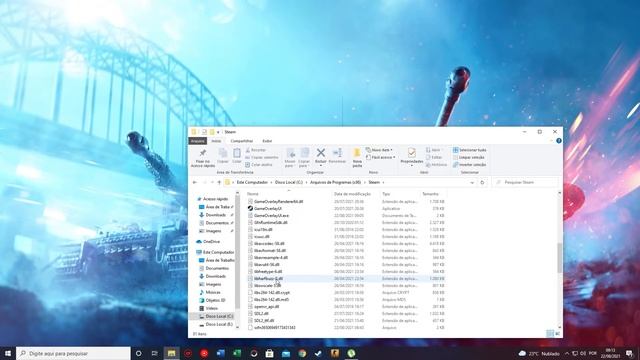Click the Pesquisar Steam search box

pyautogui.click(x=525, y=182)
